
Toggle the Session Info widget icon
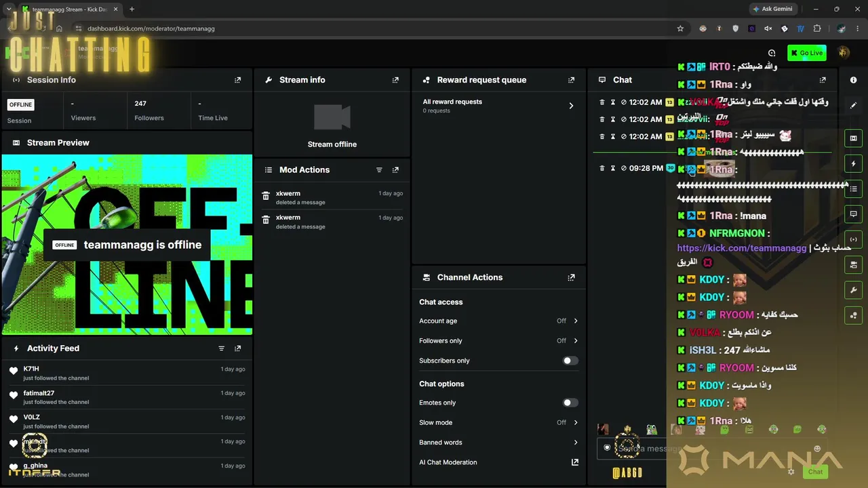[x=853, y=239]
